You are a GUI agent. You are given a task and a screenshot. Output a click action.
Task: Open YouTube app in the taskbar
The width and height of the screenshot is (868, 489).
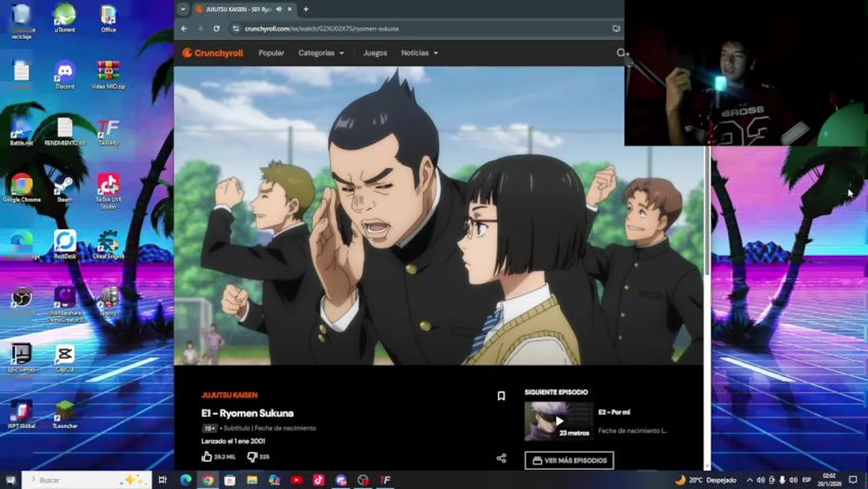[296, 480]
